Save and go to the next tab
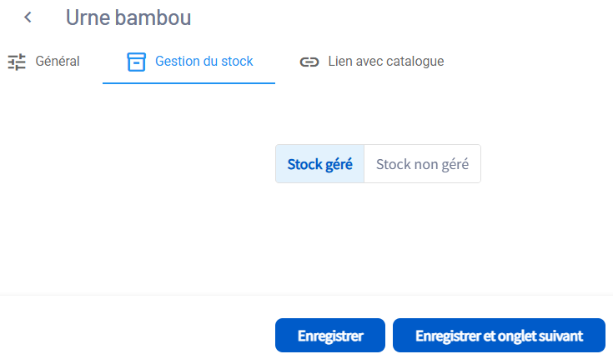The height and width of the screenshot is (364, 613). [498, 336]
